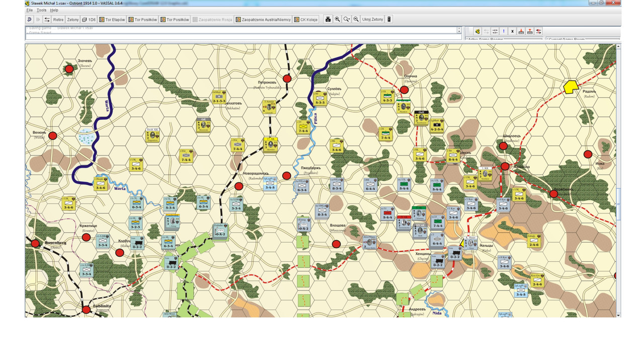Click the Retire button

coord(58,20)
